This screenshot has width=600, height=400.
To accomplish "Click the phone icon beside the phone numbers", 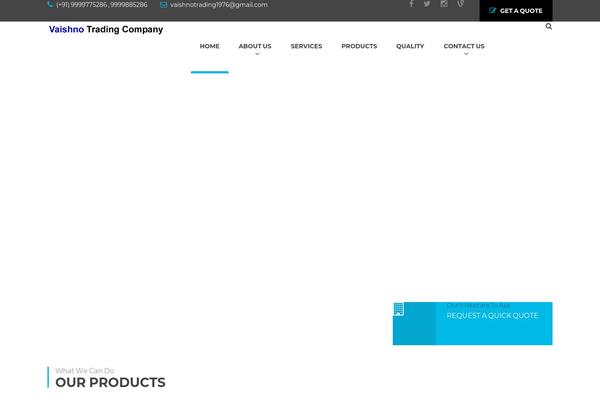I will (x=50, y=5).
